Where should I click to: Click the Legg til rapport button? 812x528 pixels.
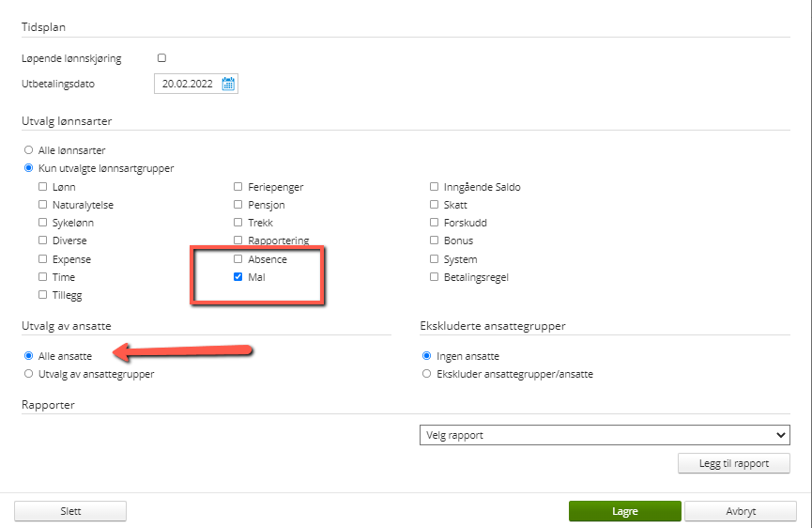coord(733,464)
